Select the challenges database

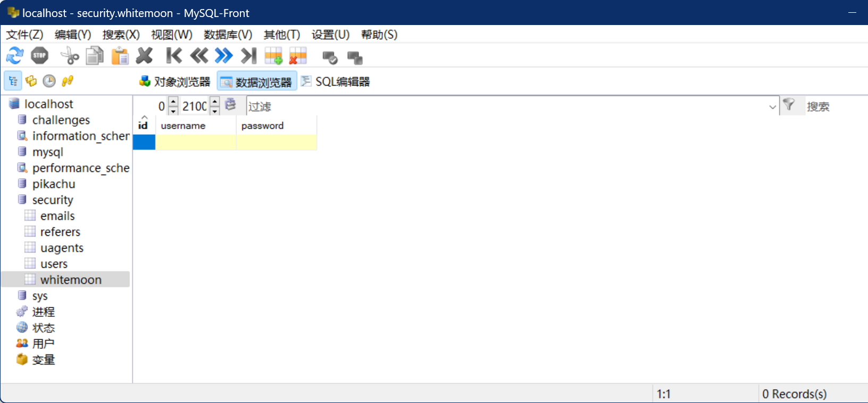click(61, 120)
